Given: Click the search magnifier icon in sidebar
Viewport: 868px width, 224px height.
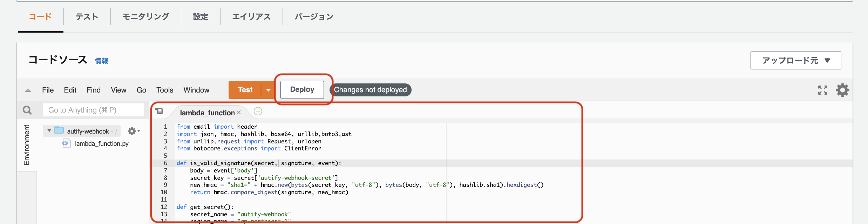Looking at the screenshot, I should 27,110.
